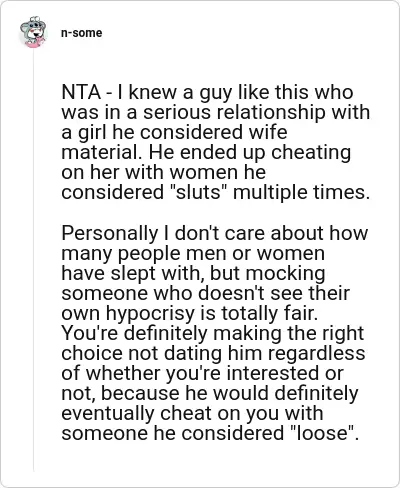Click the line "You're definitely making the right"
The width and height of the screenshot is (400, 488).
point(212,334)
